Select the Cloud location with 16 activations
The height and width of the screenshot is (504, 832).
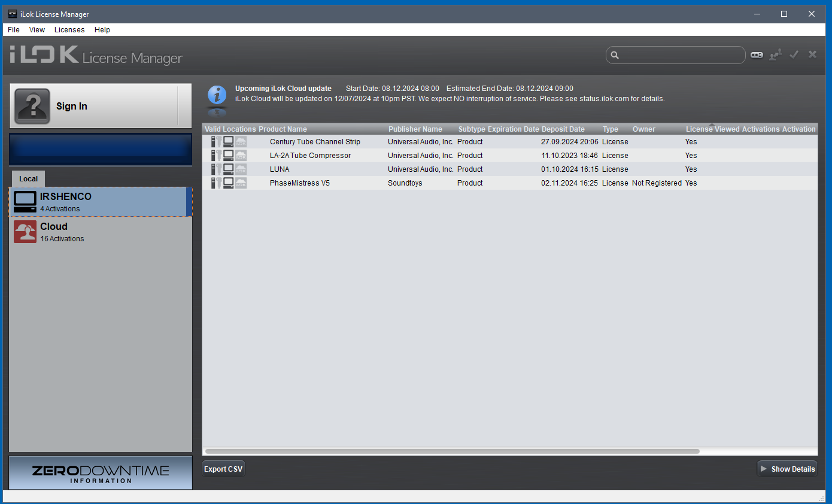101,232
